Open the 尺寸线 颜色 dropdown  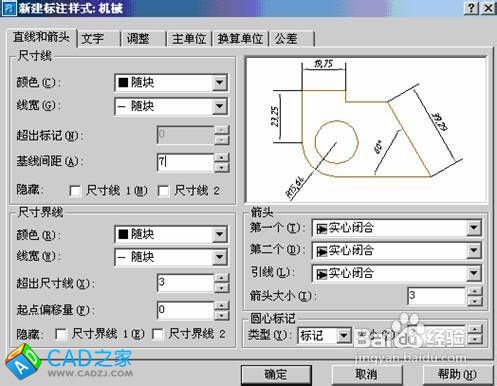pos(220,82)
